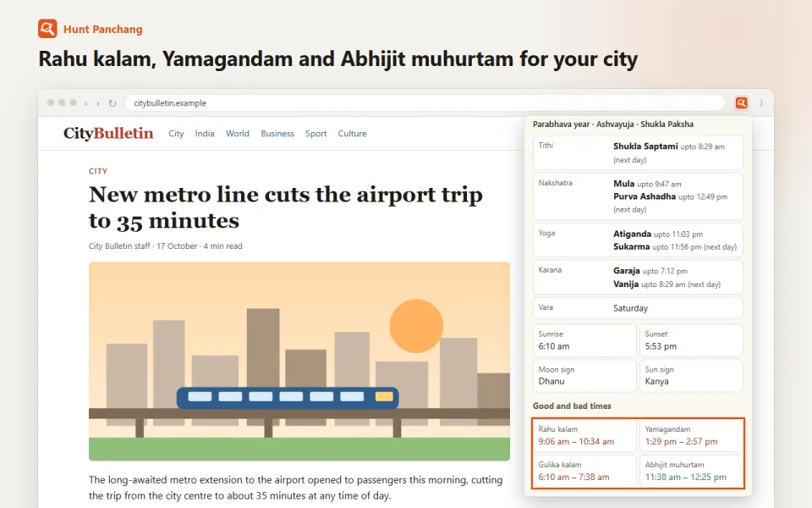The width and height of the screenshot is (812, 508).
Task: Open the CityBulletin home logo
Action: point(108,133)
